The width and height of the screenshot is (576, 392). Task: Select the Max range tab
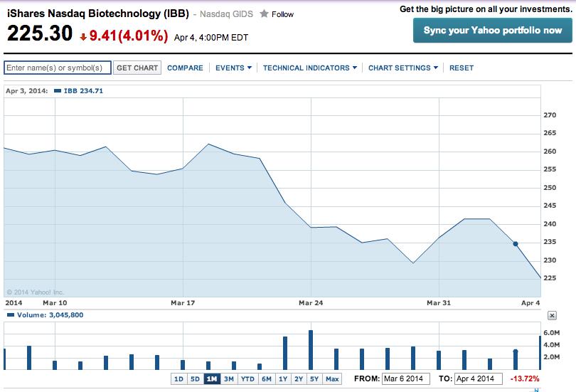(332, 378)
